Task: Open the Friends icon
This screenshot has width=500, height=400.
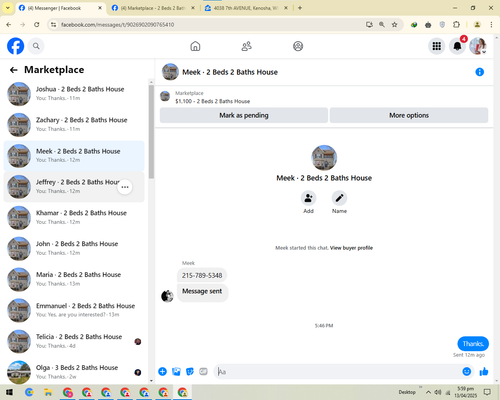Action: [x=247, y=46]
